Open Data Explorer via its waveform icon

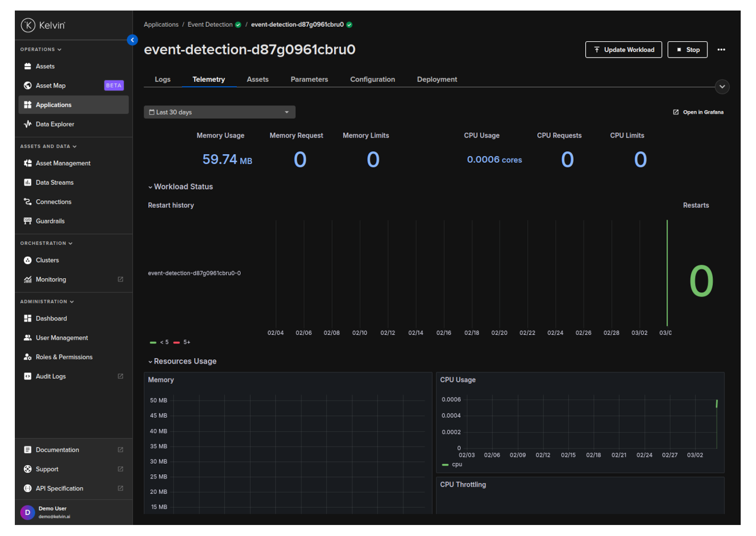pos(28,124)
